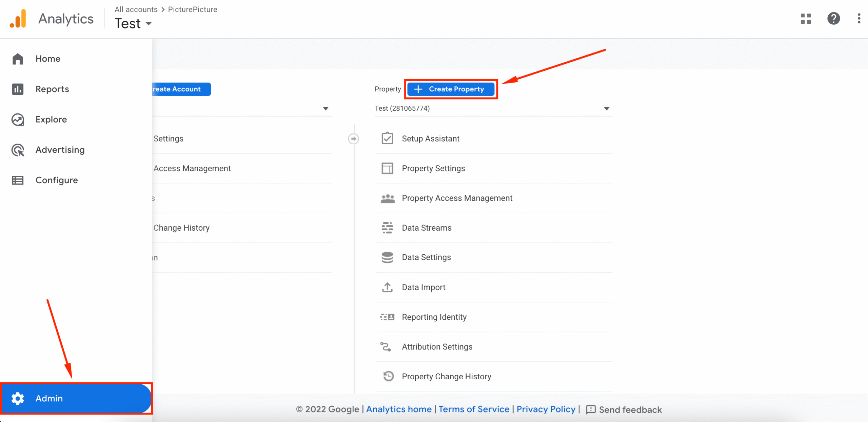Click the Create Property button
The width and height of the screenshot is (868, 422).
(451, 89)
